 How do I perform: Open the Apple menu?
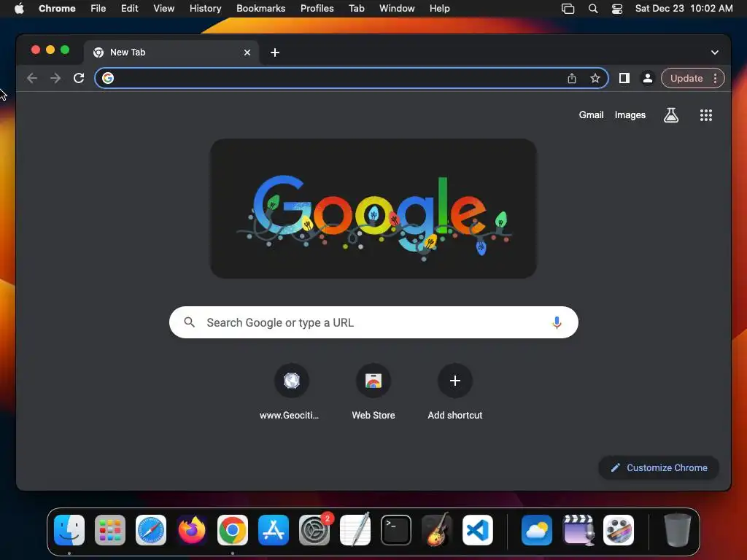pos(19,8)
